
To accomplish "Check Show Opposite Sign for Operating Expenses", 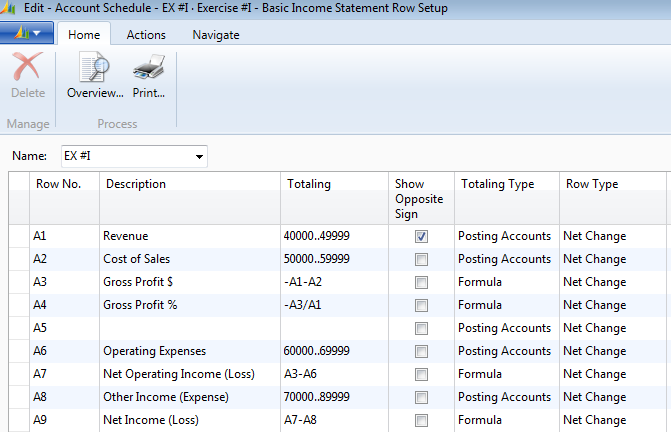I will tap(421, 351).
